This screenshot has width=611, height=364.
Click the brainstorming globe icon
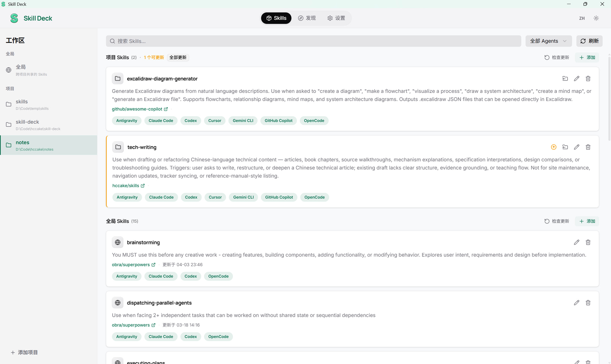coord(117,242)
